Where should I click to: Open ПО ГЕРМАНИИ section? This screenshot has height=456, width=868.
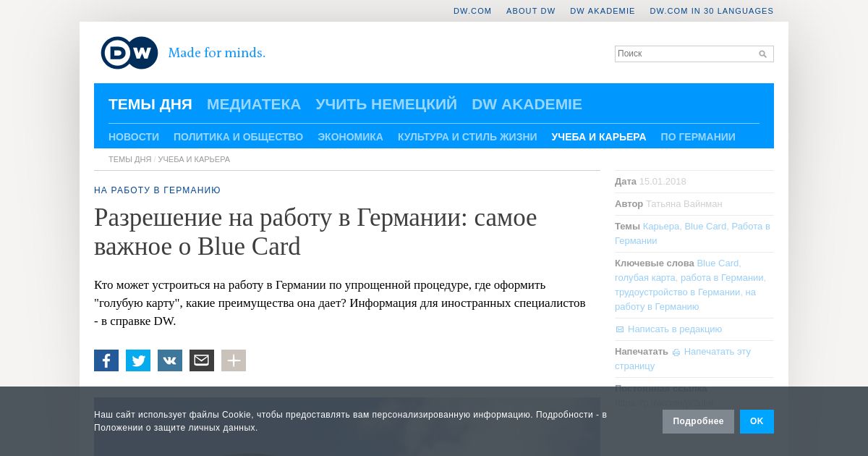698,137
